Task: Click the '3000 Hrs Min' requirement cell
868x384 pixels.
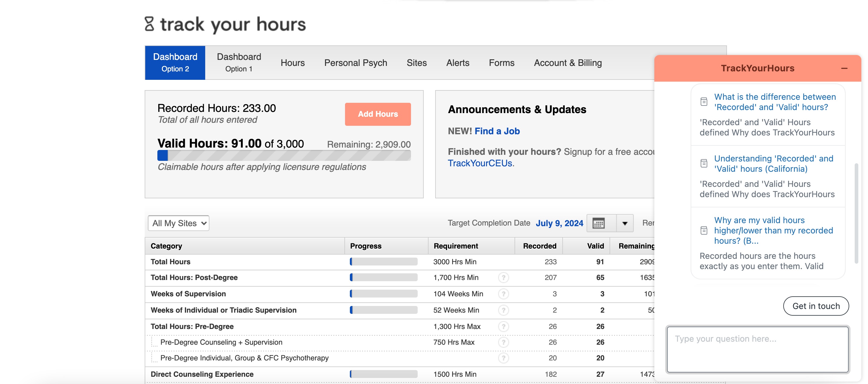Action: (455, 262)
